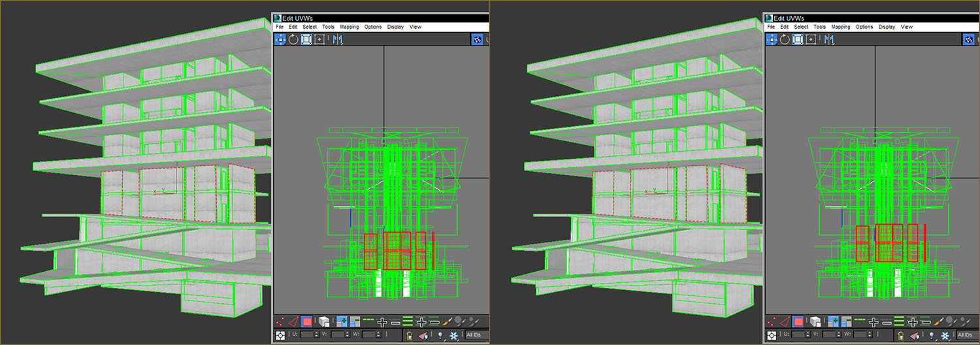Image resolution: width=980 pixels, height=345 pixels.
Task: Open the All IDs dropdown in left UVW editor
Action: (x=476, y=336)
